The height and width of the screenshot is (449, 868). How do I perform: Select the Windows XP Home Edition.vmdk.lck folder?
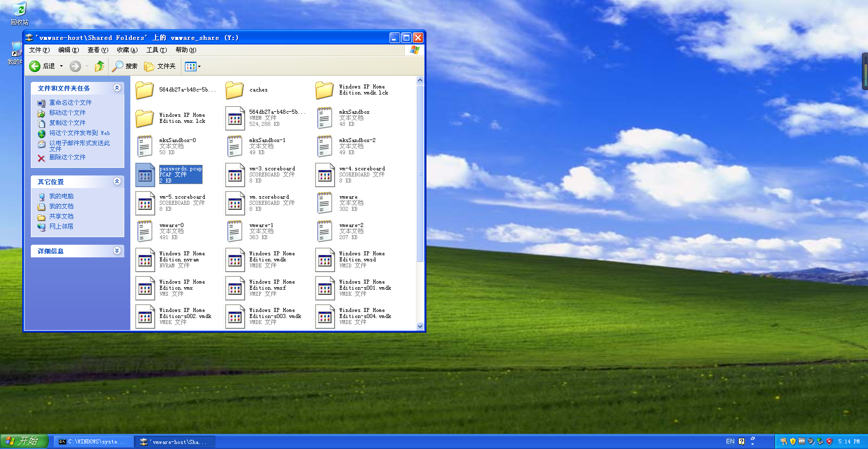pyautogui.click(x=352, y=90)
